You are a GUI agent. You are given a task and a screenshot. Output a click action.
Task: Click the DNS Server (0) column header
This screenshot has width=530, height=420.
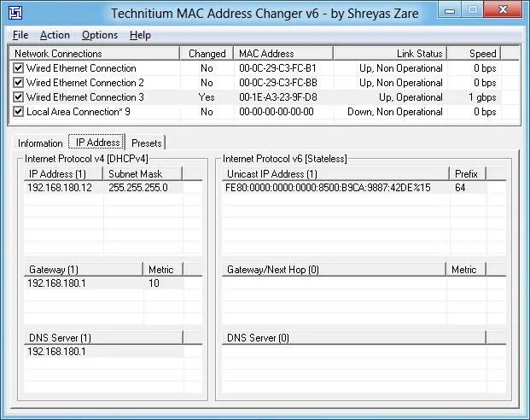354,338
